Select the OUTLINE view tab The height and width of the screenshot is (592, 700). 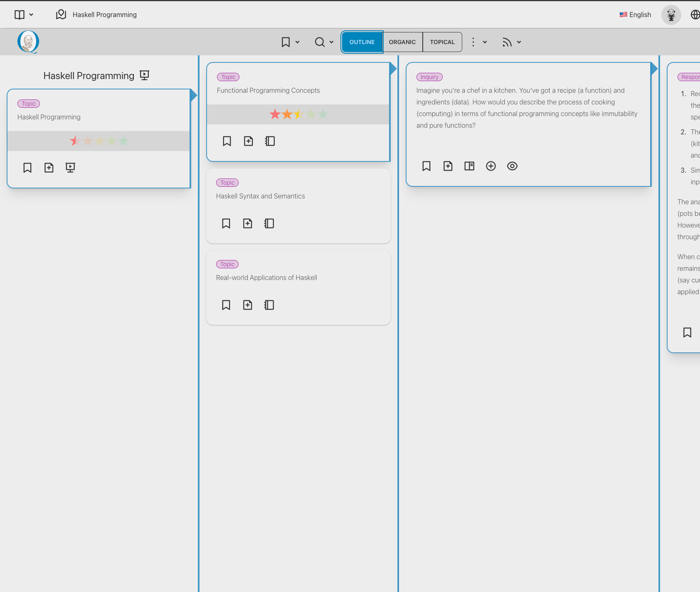coord(362,42)
